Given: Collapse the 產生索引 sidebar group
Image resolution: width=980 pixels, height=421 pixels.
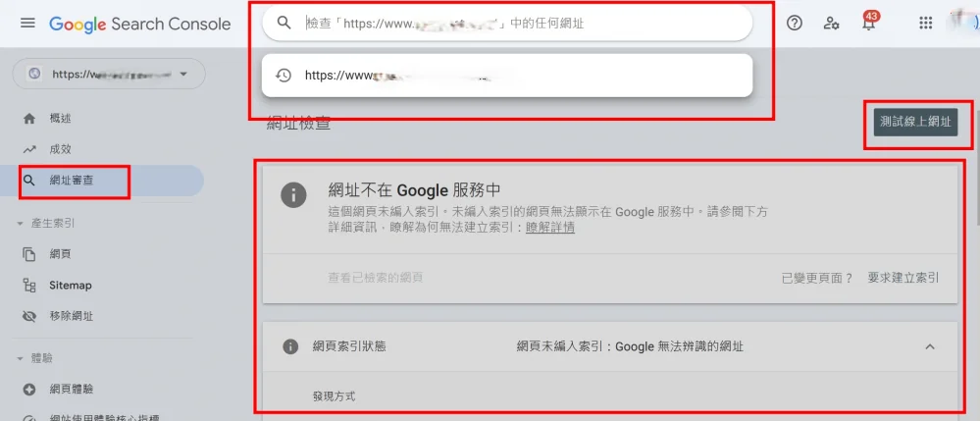Looking at the screenshot, I should pos(21,224).
